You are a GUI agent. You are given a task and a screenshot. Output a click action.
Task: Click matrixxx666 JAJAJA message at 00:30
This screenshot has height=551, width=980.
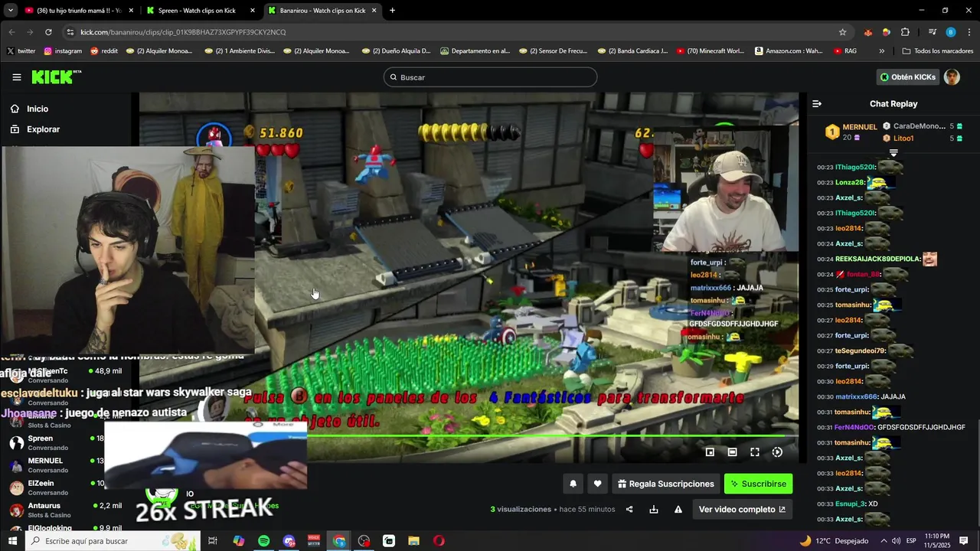coord(871,396)
